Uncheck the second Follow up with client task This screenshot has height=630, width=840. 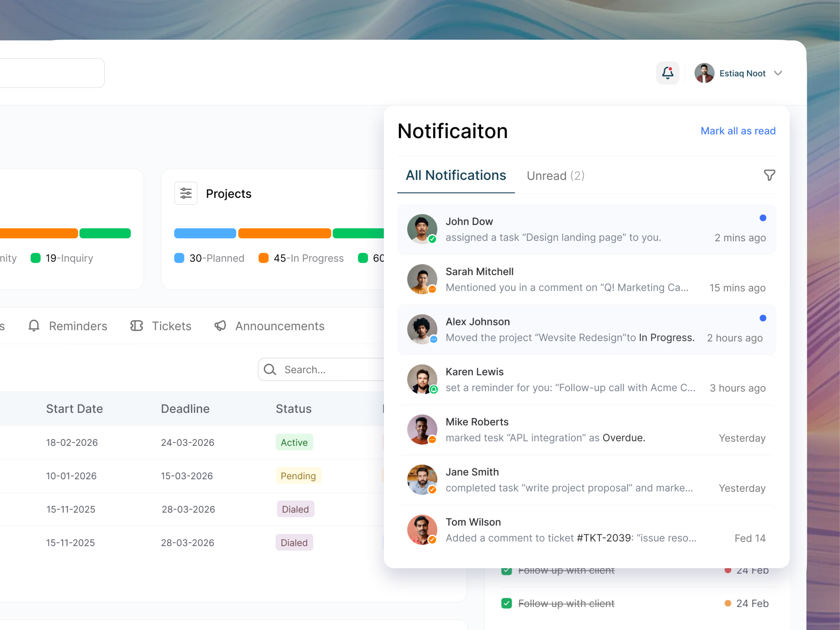(507, 603)
